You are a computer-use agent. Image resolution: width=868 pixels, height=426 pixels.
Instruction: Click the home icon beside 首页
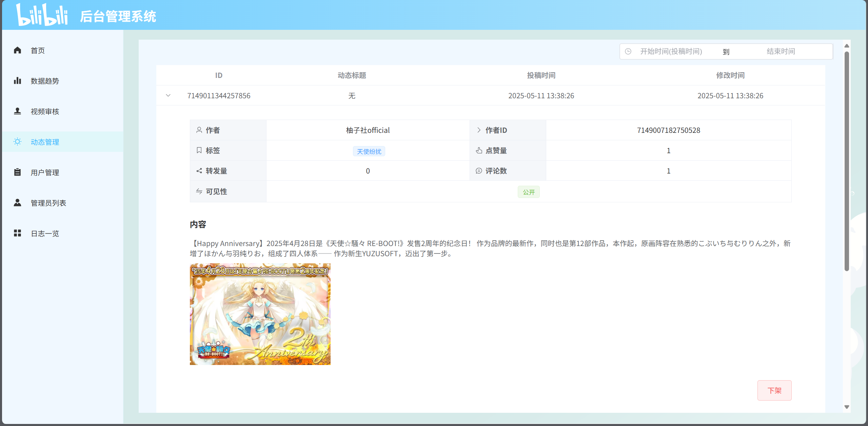pyautogui.click(x=18, y=50)
